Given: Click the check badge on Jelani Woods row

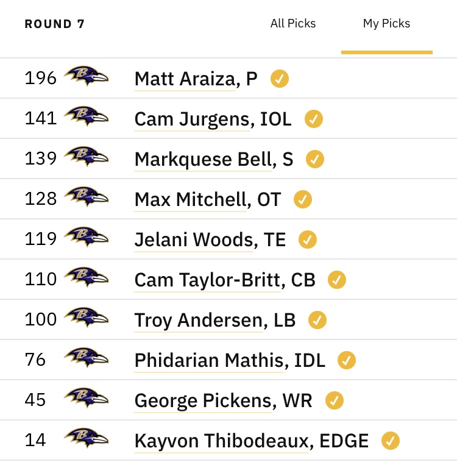Looking at the screenshot, I should click(307, 240).
